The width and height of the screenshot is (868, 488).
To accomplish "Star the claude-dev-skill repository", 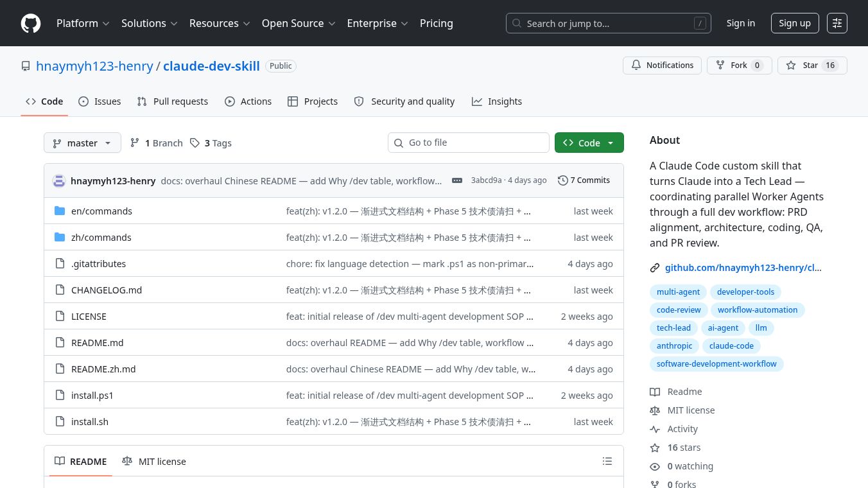I will 812,65.
